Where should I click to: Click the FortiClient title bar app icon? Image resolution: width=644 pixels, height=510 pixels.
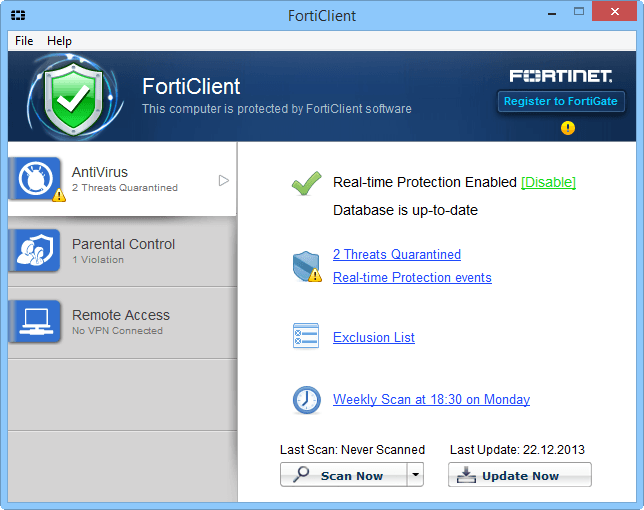tap(18, 16)
